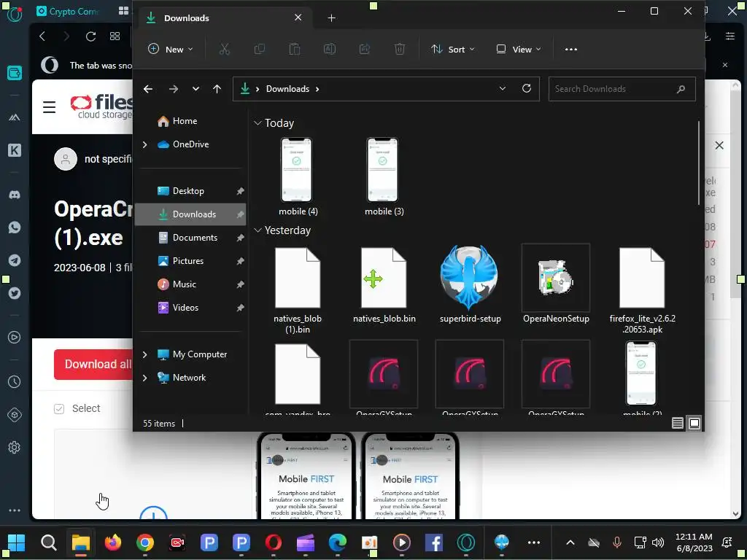Open WhatsApp icon in Opera sidebar
Image resolution: width=747 pixels, height=560 pixels.
pos(15,227)
